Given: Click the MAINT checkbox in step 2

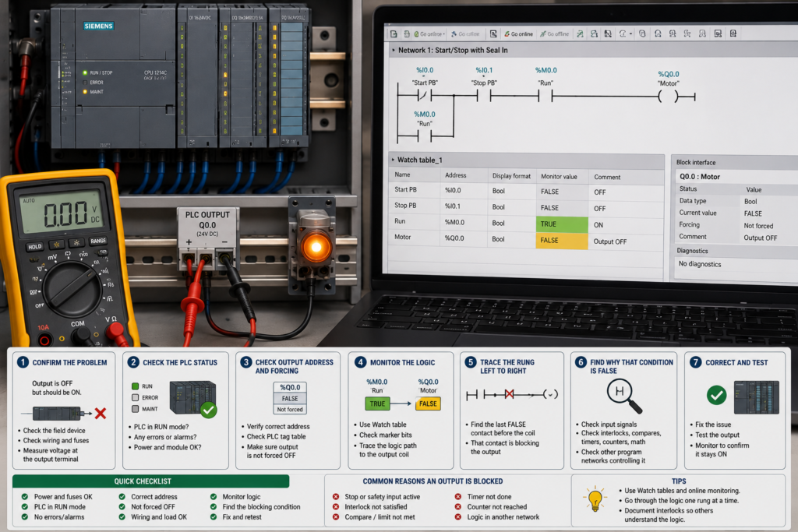Looking at the screenshot, I should [x=135, y=408].
